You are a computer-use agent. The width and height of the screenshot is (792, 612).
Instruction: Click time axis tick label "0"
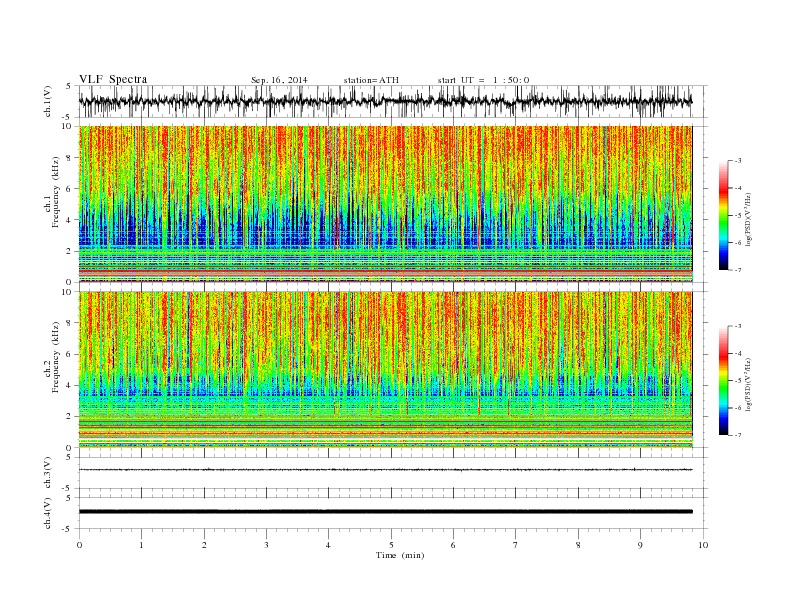[79, 545]
